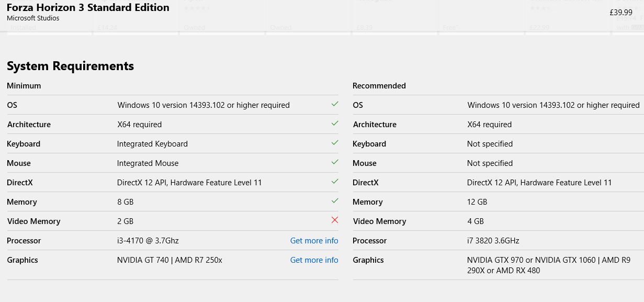The width and height of the screenshot is (644, 302).
Task: Click the Microsoft Studios publisher name
Action: click(33, 18)
